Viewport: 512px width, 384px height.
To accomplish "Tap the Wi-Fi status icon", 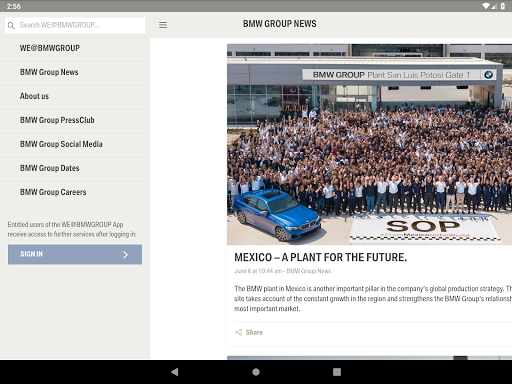I will tap(487, 6).
